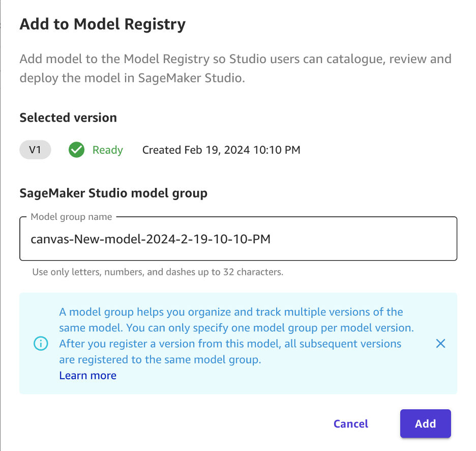Click the circular info icon in the banner
Screen dimensions: 476x451
coord(41,344)
